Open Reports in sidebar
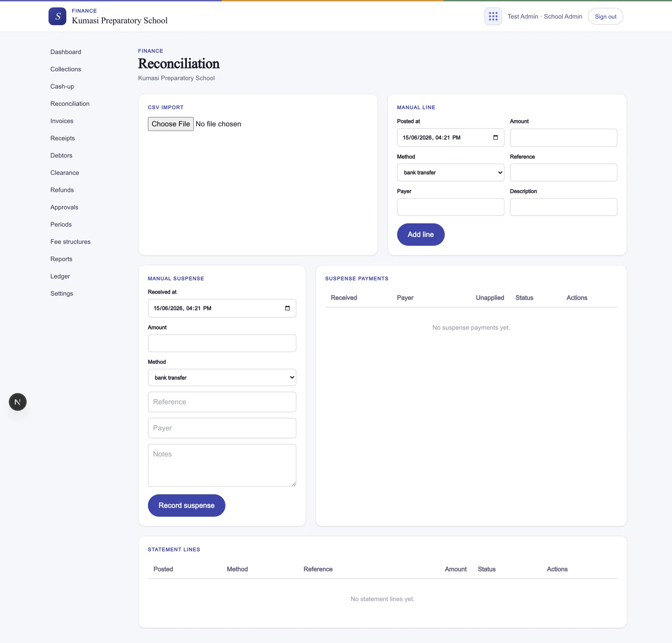Screen dimensions: 672x643 point(61,259)
